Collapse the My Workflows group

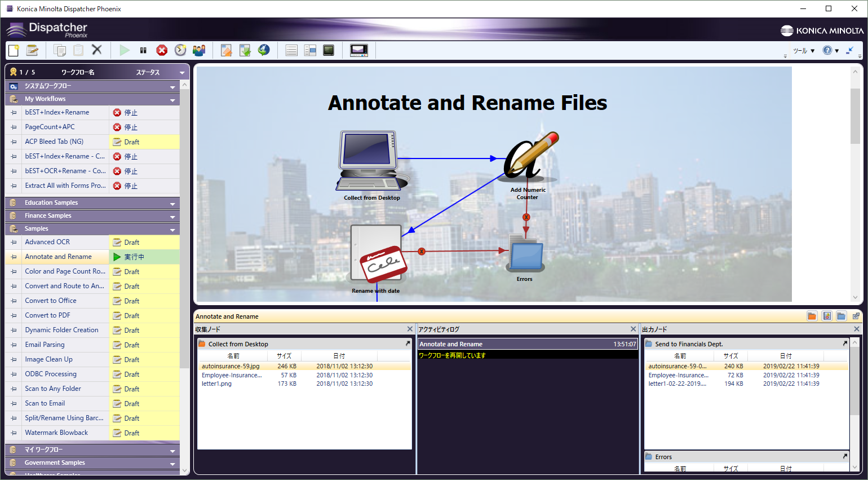coord(172,100)
